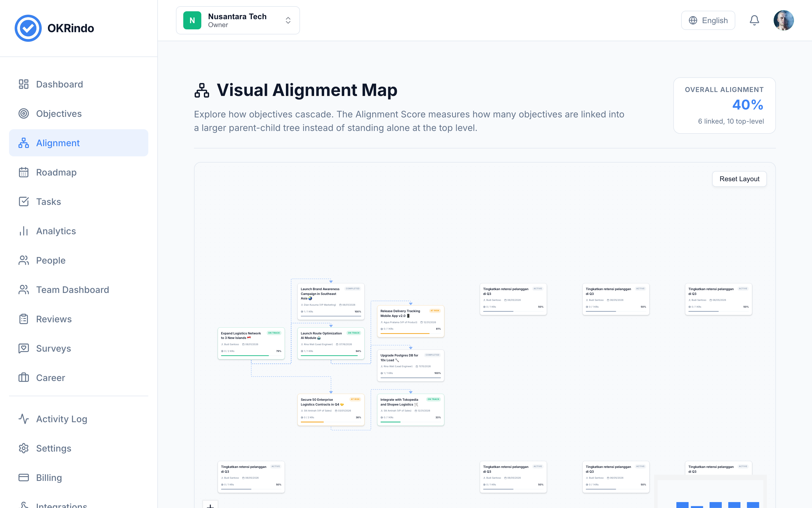Open the Dashboard menu item
This screenshot has height=508, width=812.
pos(78,84)
